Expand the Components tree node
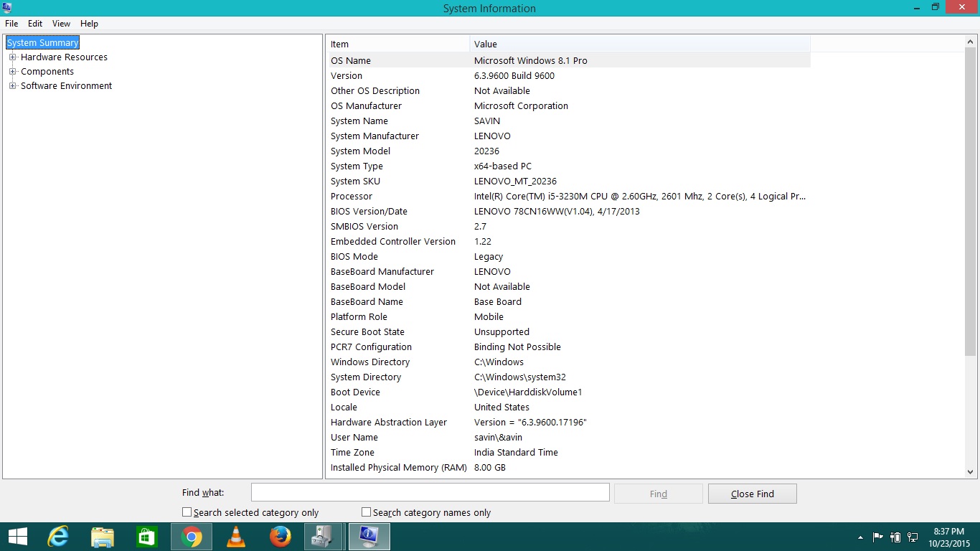 pyautogui.click(x=12, y=72)
